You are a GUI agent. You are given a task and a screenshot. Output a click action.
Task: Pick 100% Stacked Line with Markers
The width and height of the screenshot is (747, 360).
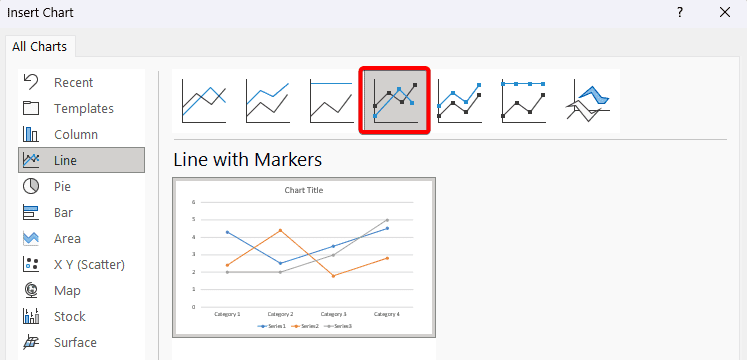tap(524, 101)
